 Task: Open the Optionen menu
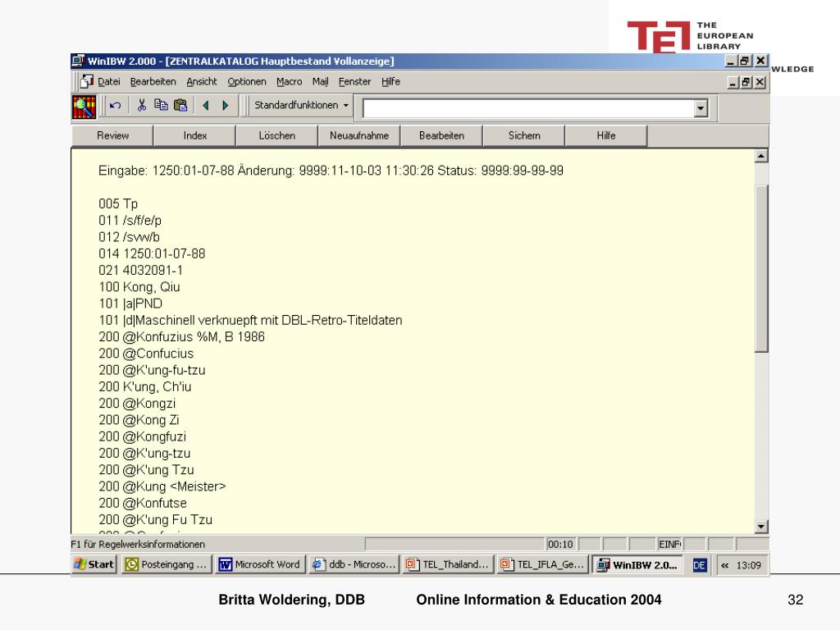[x=246, y=81]
